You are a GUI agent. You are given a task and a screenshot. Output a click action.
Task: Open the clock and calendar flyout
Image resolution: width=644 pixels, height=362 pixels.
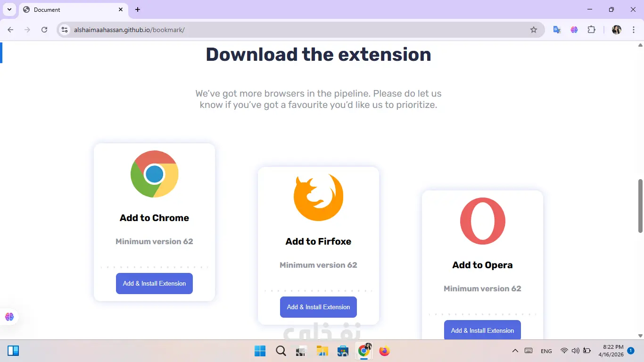tap(611, 351)
